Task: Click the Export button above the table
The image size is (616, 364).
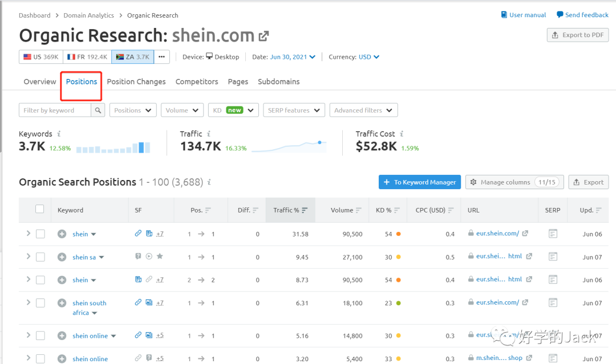Action: tap(589, 182)
